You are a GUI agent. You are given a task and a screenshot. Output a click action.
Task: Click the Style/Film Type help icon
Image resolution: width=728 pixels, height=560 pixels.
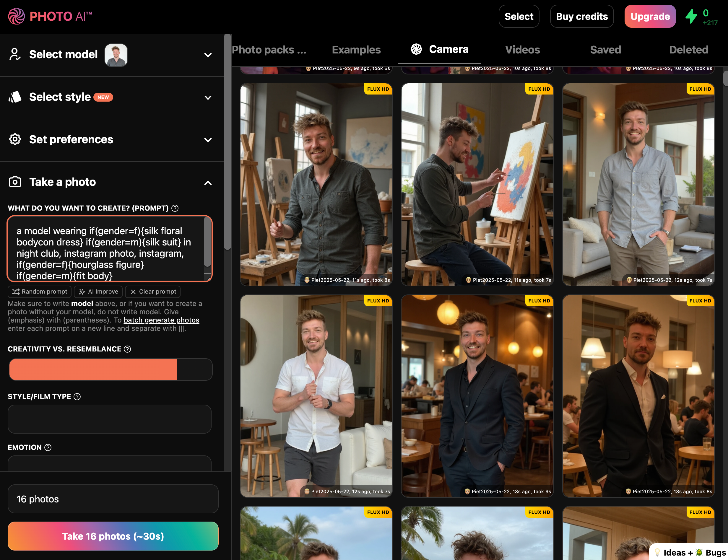(77, 396)
